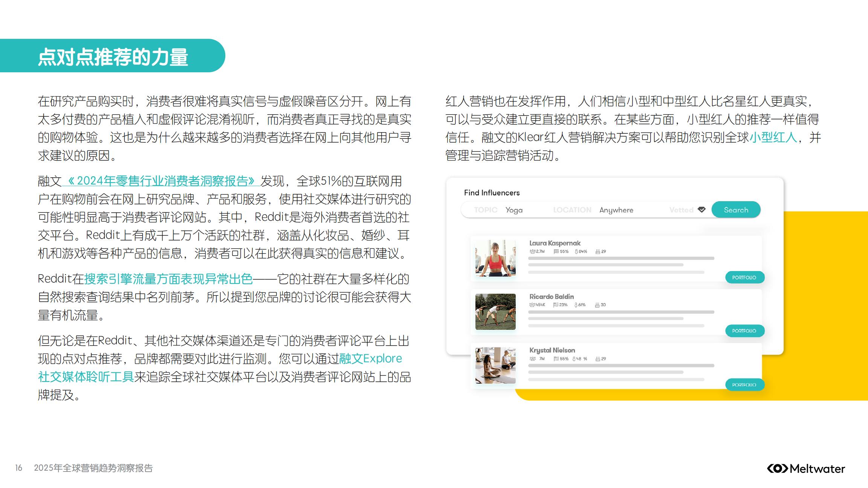Click gender icon beside 84%
The height and width of the screenshot is (488, 868).
point(576,252)
